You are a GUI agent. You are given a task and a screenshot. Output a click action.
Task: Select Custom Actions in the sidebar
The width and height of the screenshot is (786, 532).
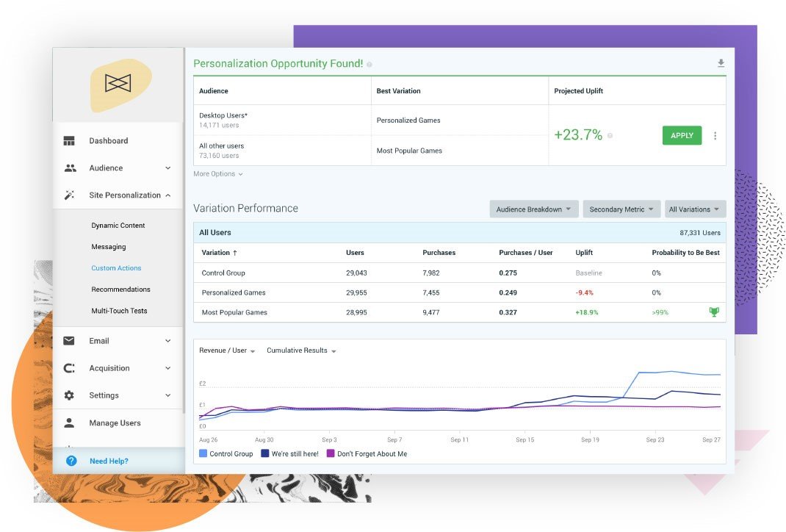[x=116, y=268]
